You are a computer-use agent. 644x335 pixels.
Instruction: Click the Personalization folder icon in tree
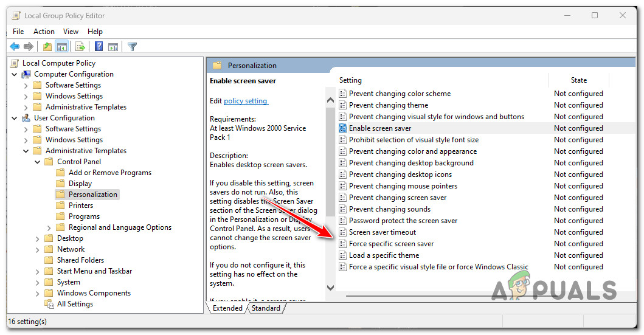(x=60, y=195)
